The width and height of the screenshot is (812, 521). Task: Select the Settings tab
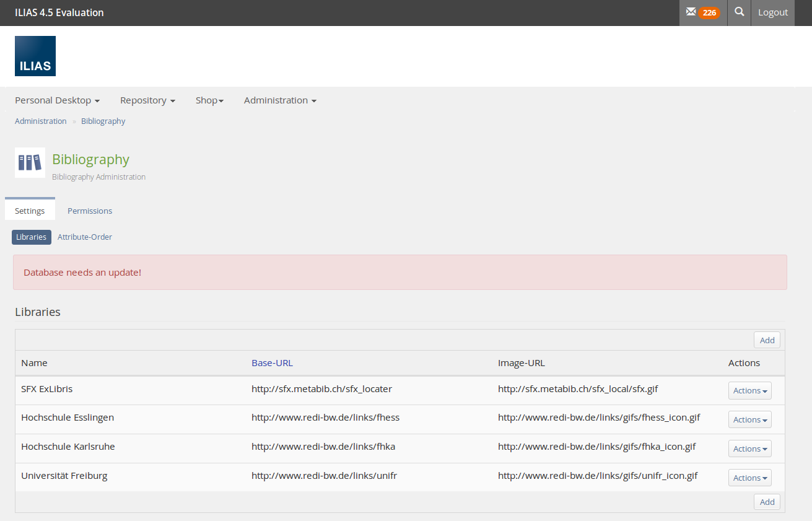pyautogui.click(x=30, y=211)
